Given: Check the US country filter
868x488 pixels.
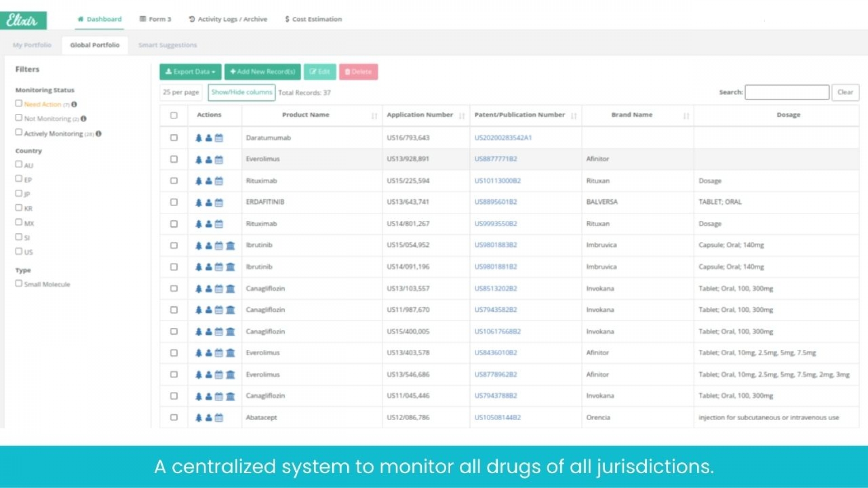Looking at the screenshot, I should (x=19, y=251).
